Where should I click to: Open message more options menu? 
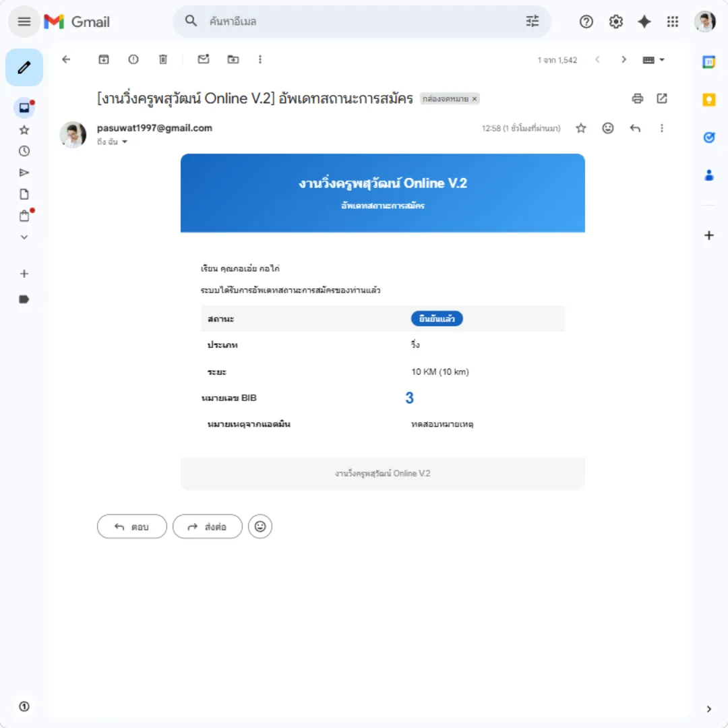662,128
